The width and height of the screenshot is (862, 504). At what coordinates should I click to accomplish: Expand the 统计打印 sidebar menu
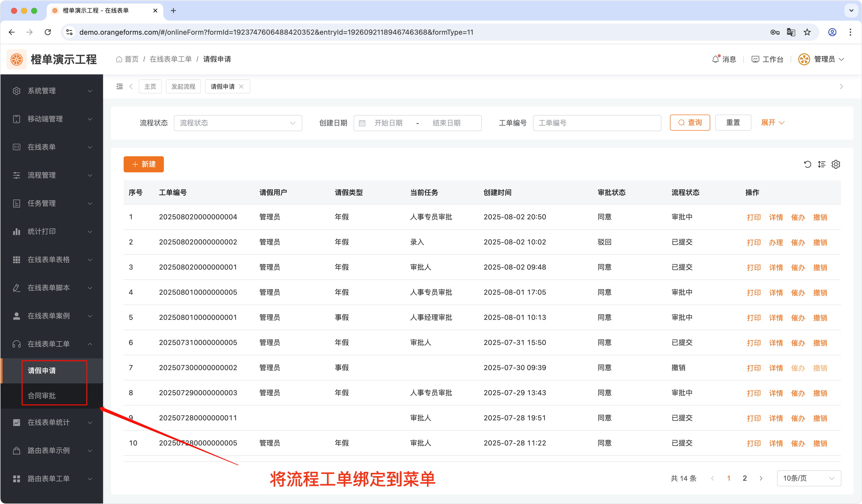pyautogui.click(x=52, y=231)
